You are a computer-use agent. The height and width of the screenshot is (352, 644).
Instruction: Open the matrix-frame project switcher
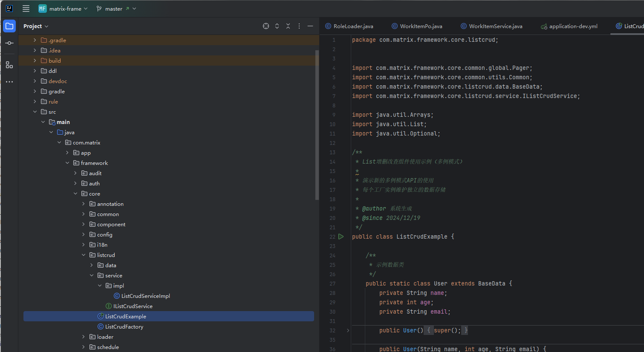point(63,9)
